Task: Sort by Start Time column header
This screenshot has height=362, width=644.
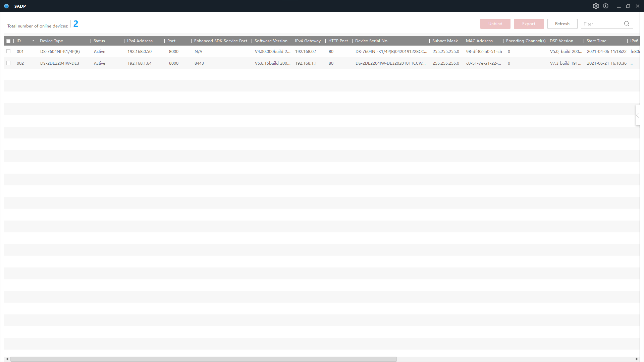Action: click(x=596, y=41)
